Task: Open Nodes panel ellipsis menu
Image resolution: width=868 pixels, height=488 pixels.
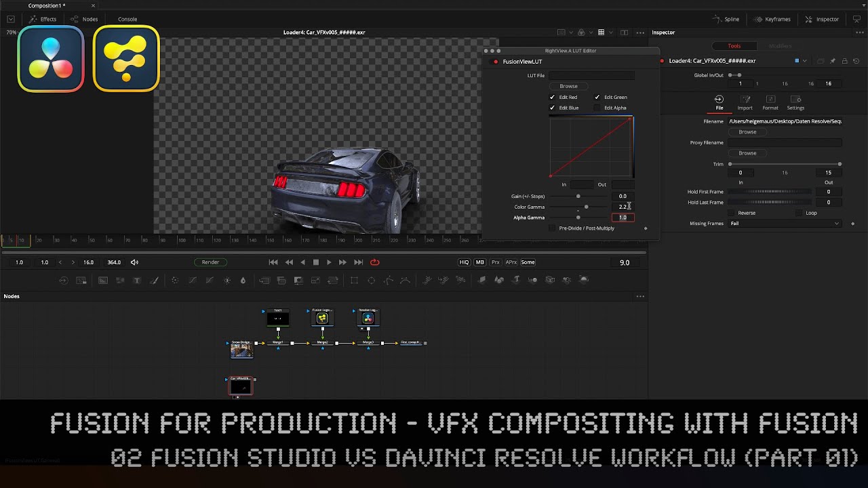Action: pos(640,296)
